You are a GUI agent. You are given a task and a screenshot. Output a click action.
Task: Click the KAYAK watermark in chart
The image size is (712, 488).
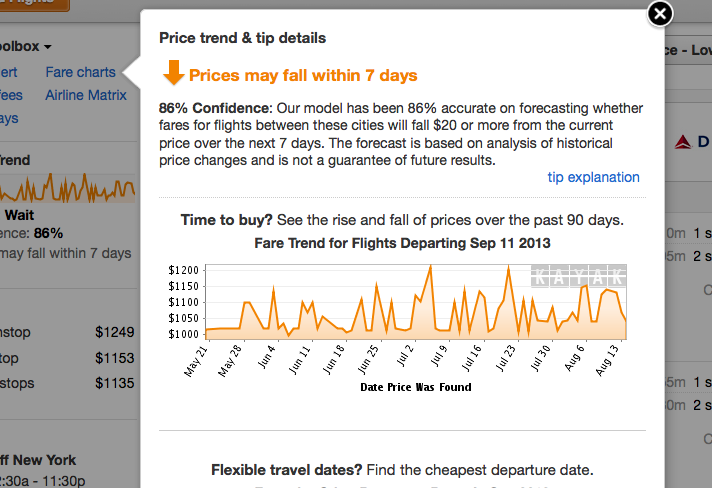578,276
